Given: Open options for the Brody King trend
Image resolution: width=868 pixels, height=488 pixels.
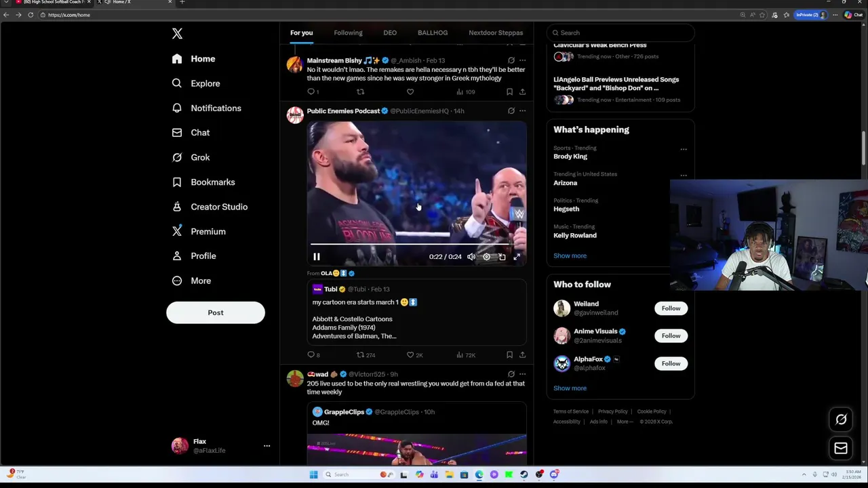Looking at the screenshot, I should coord(684,149).
